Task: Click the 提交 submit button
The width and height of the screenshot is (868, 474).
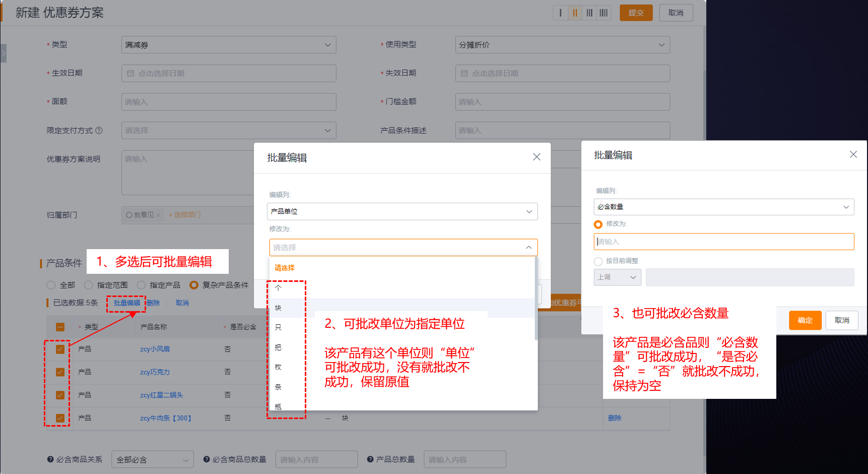Action: (636, 13)
